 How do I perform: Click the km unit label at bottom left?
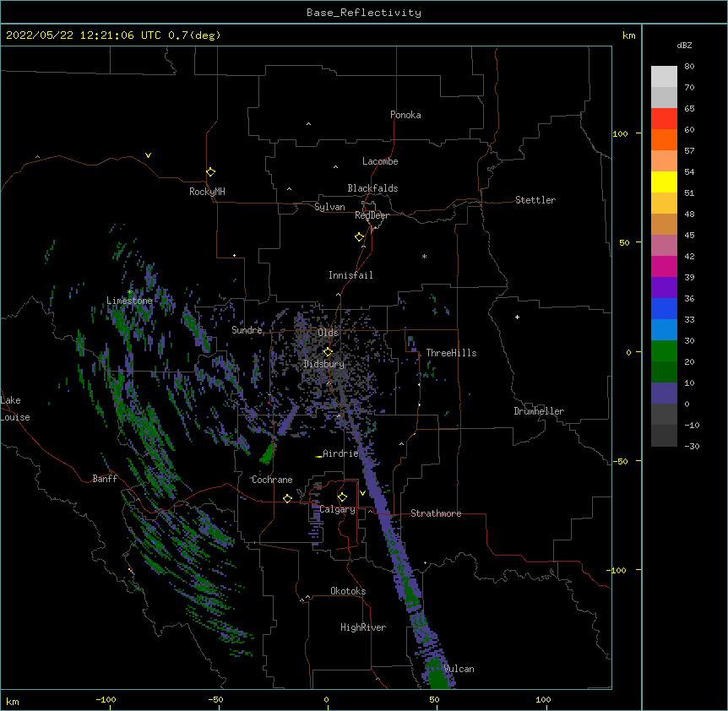(x=13, y=701)
